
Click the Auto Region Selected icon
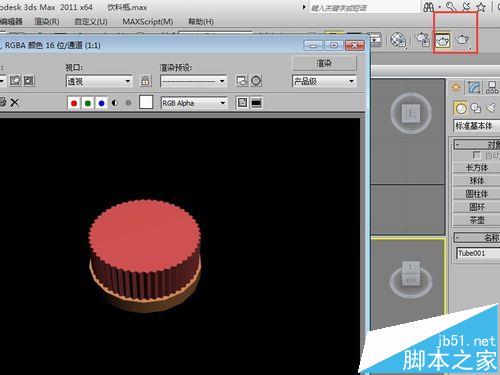tap(29, 80)
